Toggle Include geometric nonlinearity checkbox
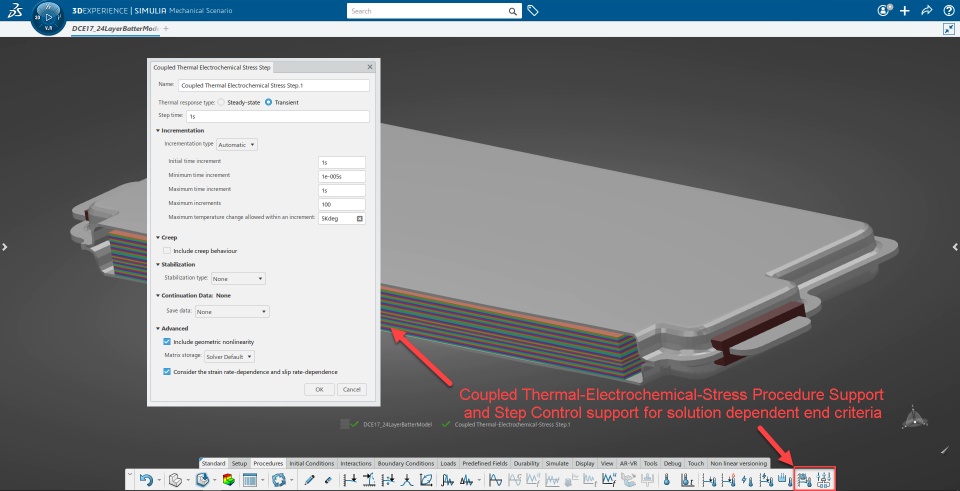The width and height of the screenshot is (960, 491). tap(167, 342)
